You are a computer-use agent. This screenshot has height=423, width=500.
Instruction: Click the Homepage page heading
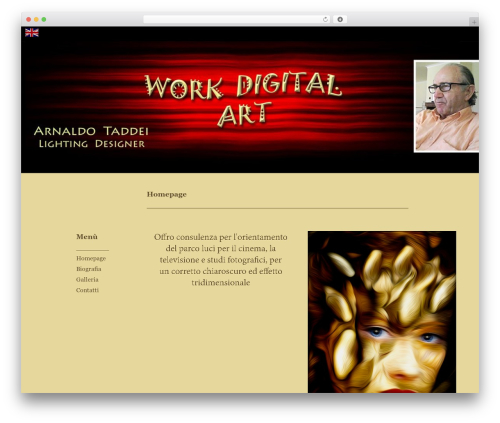click(166, 194)
